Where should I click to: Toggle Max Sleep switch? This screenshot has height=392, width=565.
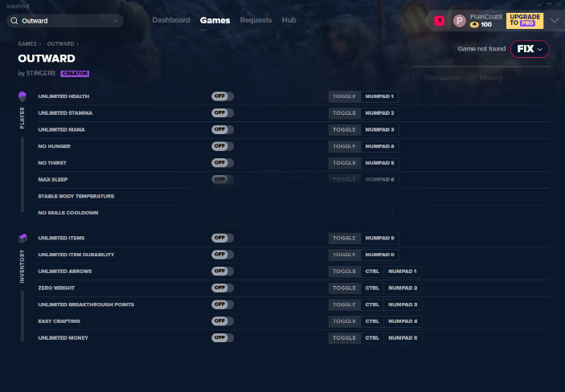click(x=223, y=179)
